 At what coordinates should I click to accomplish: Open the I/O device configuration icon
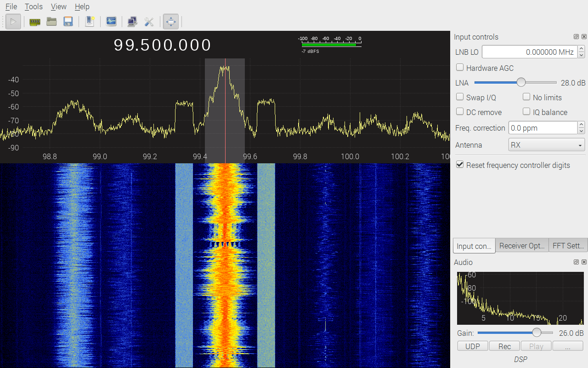pyautogui.click(x=35, y=22)
